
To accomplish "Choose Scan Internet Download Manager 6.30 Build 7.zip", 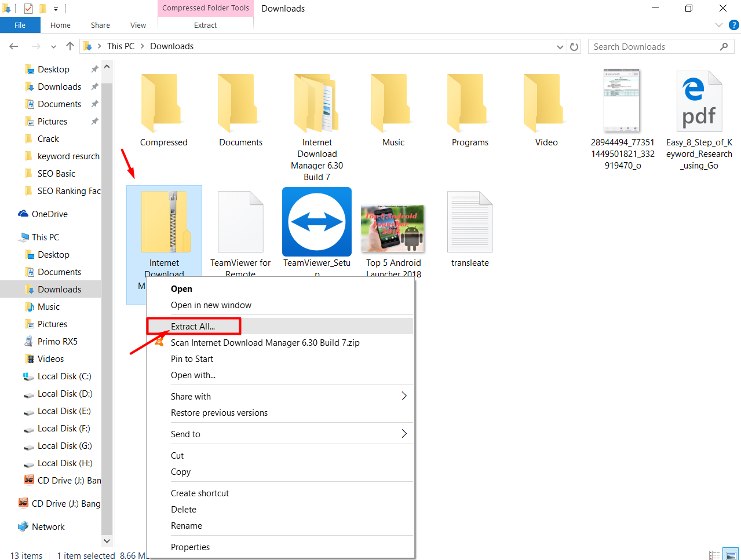I will [x=280, y=343].
